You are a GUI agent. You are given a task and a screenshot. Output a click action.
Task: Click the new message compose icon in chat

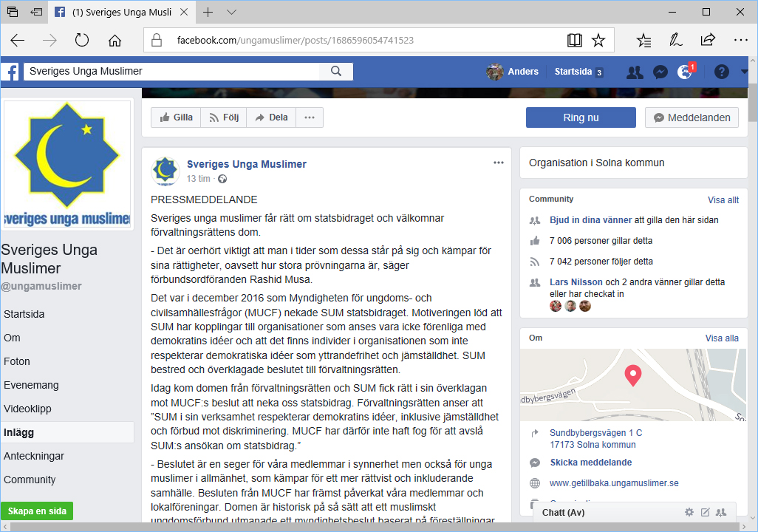point(706,512)
